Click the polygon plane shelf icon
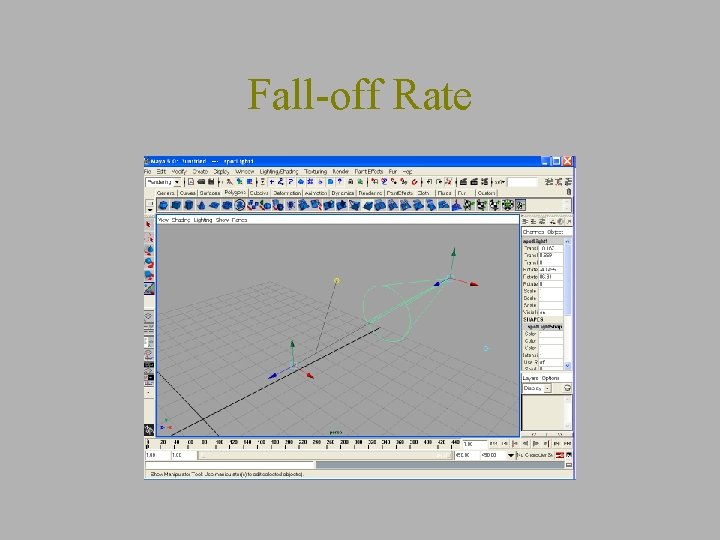Screen dimensions: 720x540 pyautogui.click(x=214, y=205)
